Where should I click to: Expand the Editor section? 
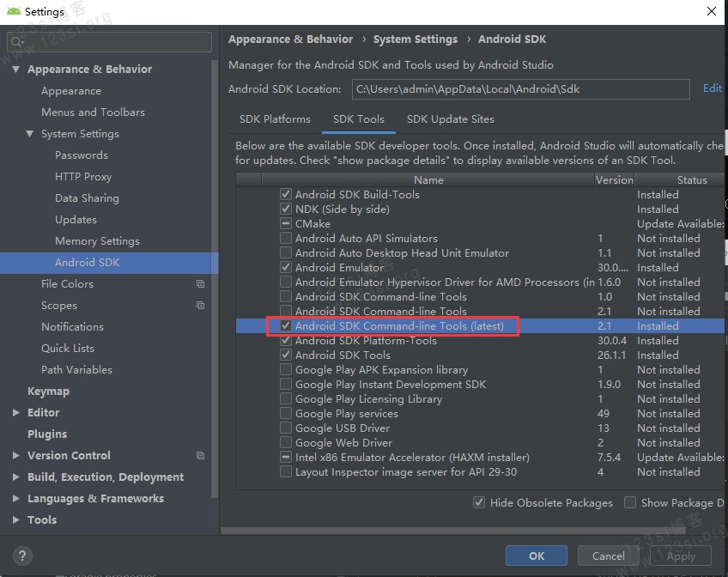point(16,412)
